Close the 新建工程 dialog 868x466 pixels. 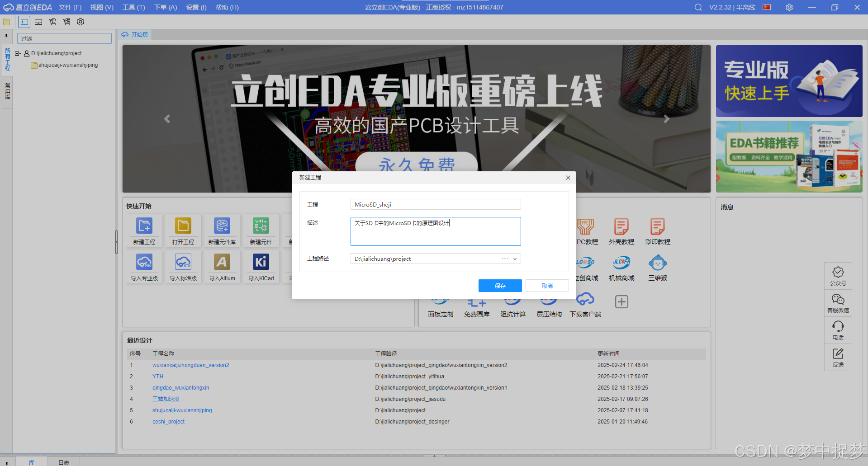point(568,178)
